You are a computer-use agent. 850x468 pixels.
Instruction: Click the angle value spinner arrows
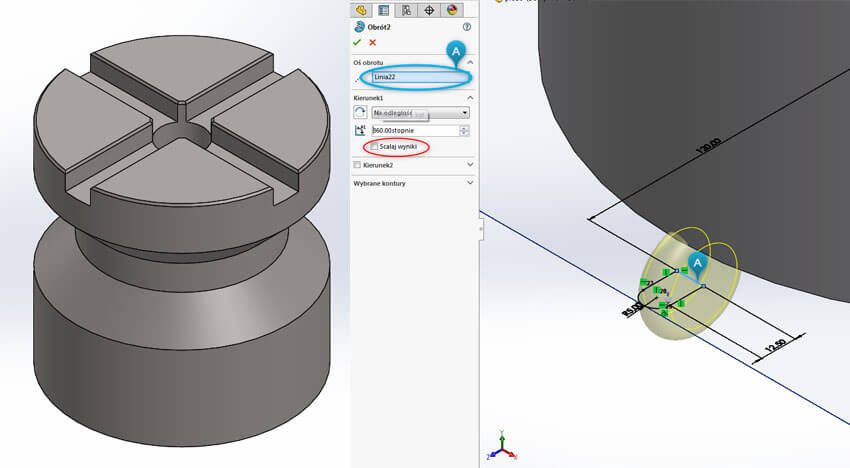(465, 131)
